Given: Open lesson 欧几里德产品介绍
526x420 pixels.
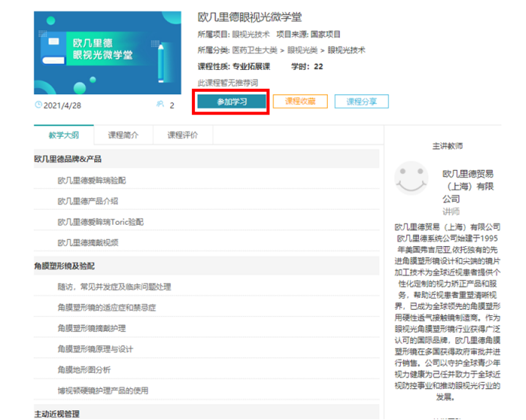Looking at the screenshot, I should (87, 201).
